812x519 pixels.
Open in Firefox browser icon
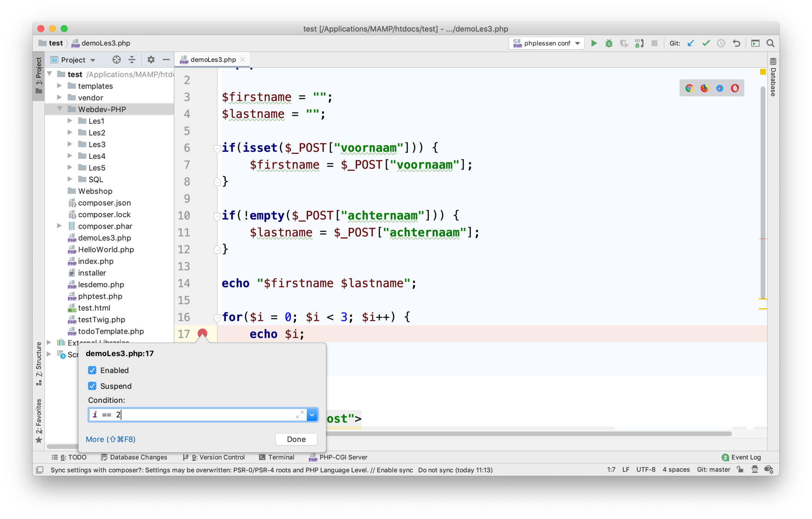[x=704, y=88]
